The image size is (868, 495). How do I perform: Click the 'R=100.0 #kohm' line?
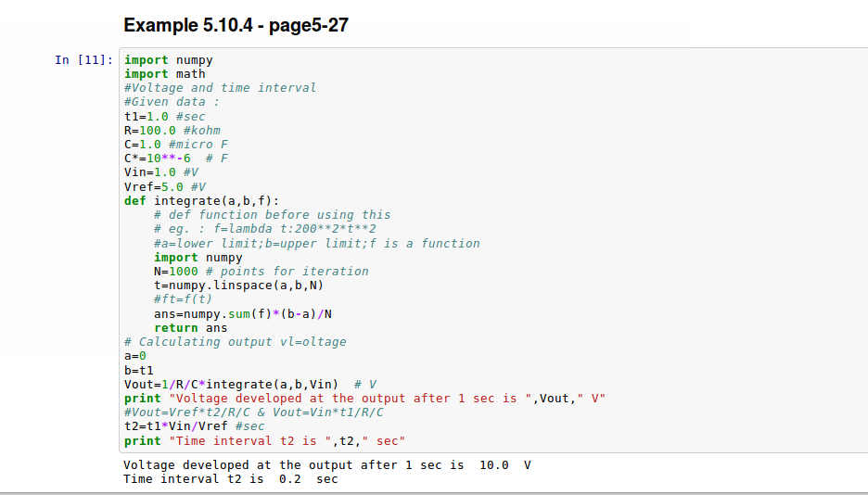[x=172, y=131]
